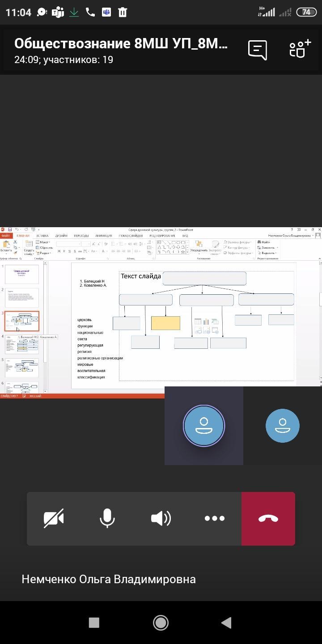The width and height of the screenshot is (322, 644).
Task: Expand the Раздел section dropdown
Action: tap(44, 253)
